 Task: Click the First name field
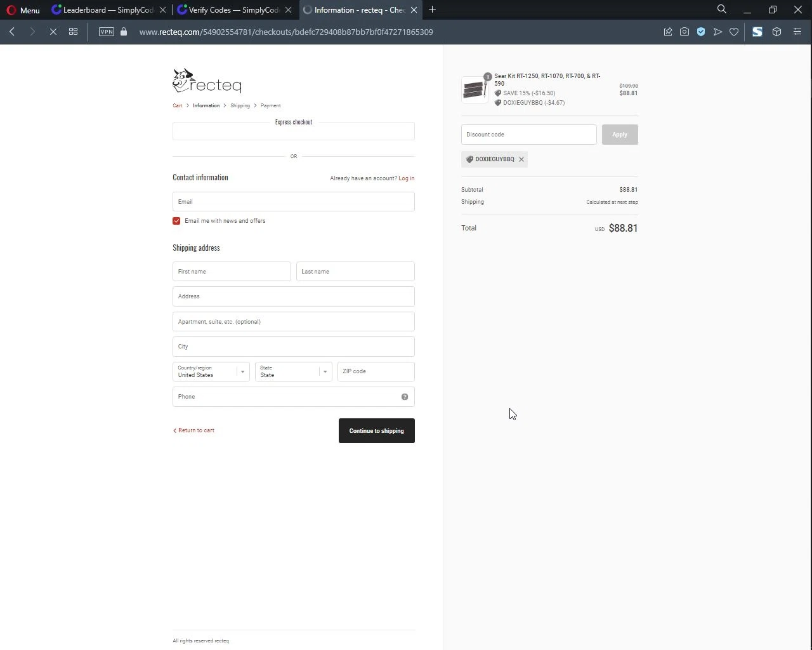[232, 272]
